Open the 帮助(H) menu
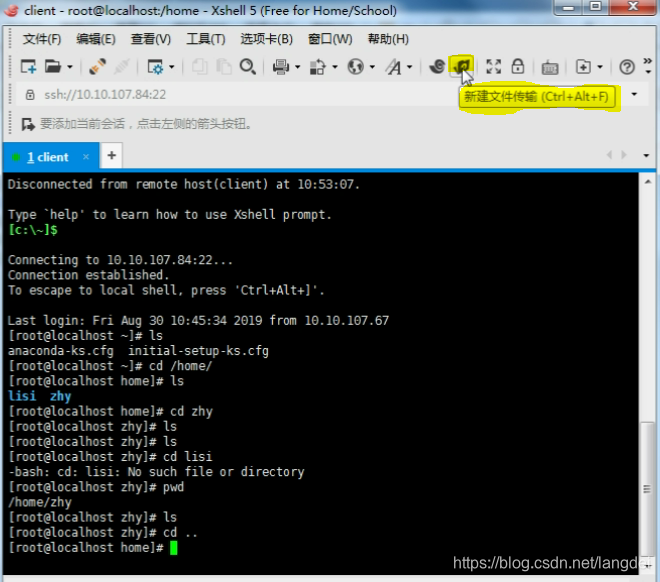660x582 pixels. click(388, 39)
